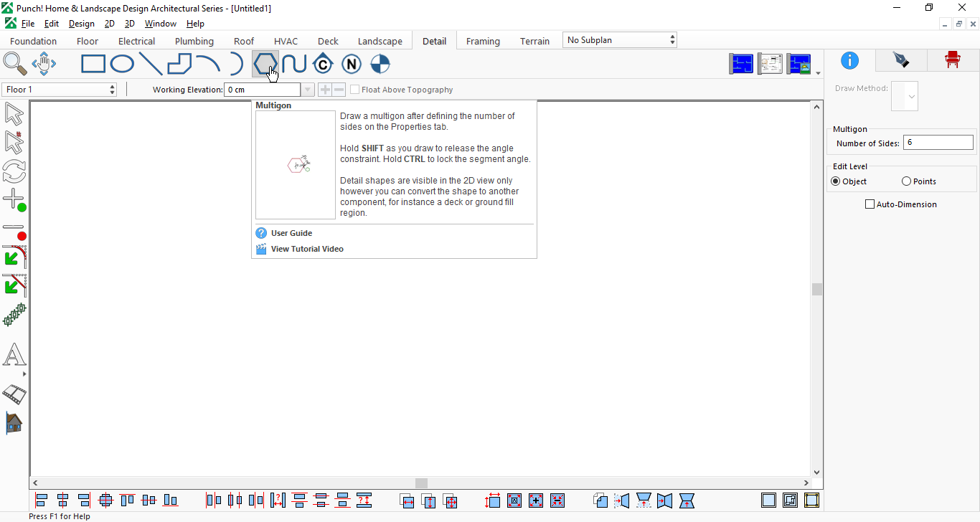The width and height of the screenshot is (980, 522).
Task: Open the Draw Method dropdown
Action: 905,96
